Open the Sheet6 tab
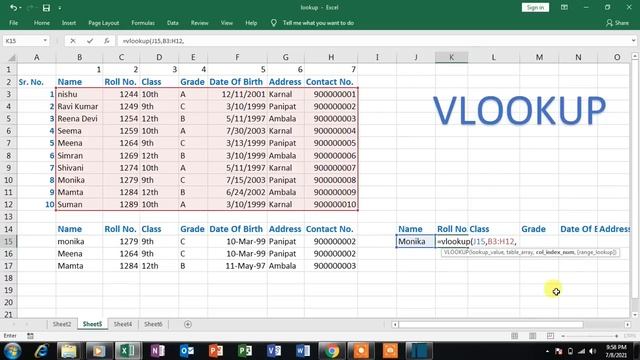 click(x=153, y=324)
